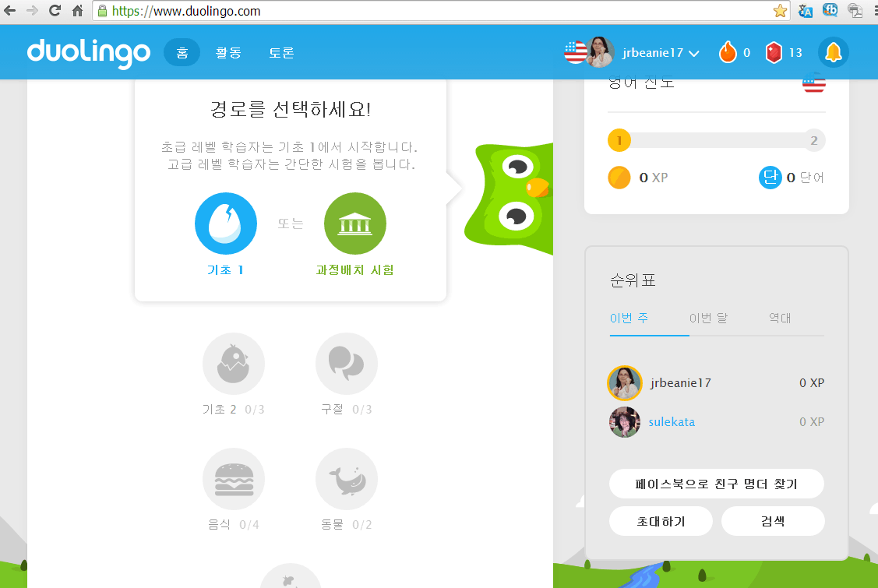The image size is (878, 588).
Task: Open the fb extension icon
Action: [830, 10]
